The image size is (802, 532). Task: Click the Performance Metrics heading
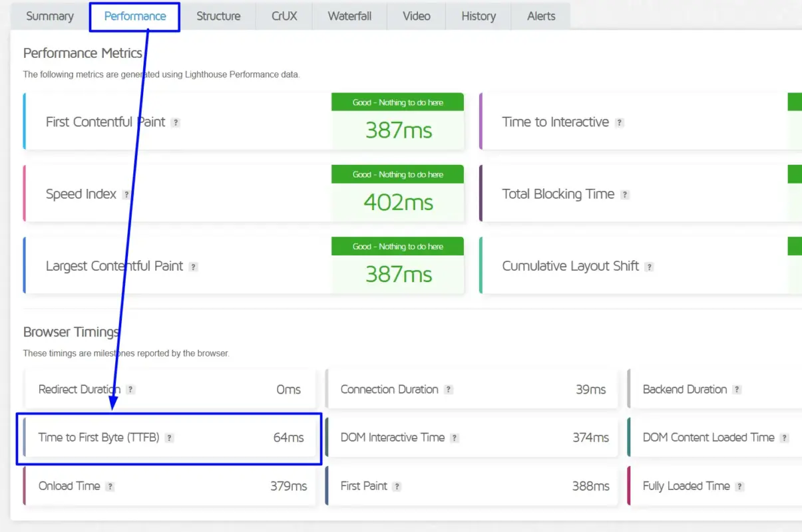[x=83, y=53]
